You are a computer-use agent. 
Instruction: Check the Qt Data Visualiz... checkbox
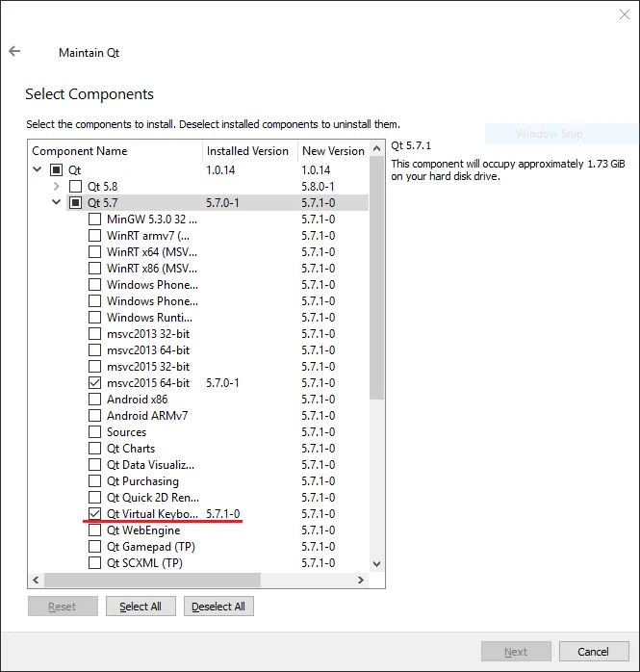[x=94, y=465]
